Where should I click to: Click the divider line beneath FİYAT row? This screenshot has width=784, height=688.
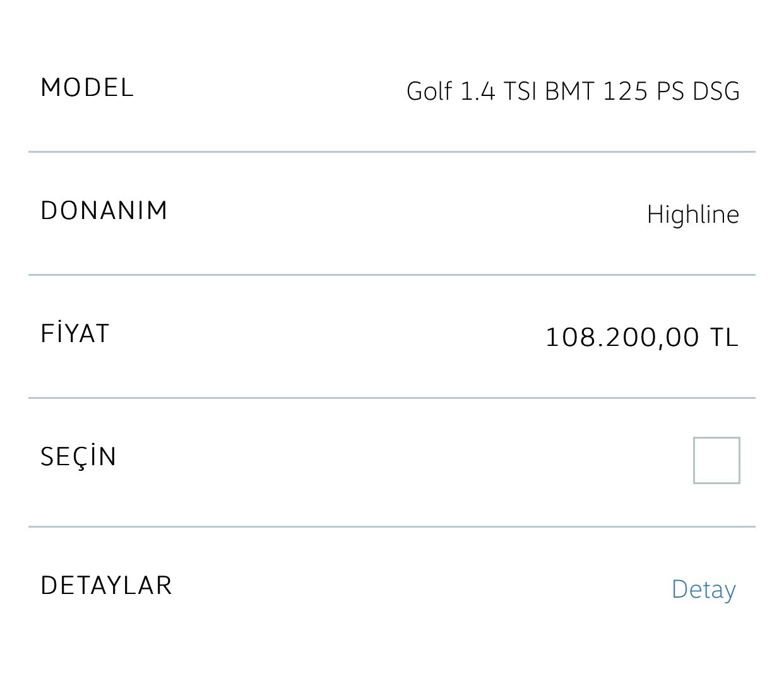coord(392,398)
